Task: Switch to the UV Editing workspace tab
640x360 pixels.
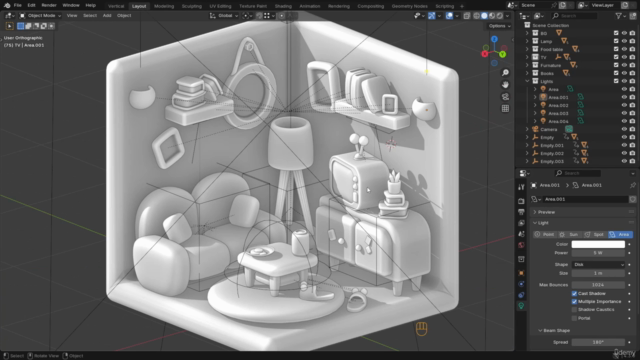Action: [x=220, y=6]
